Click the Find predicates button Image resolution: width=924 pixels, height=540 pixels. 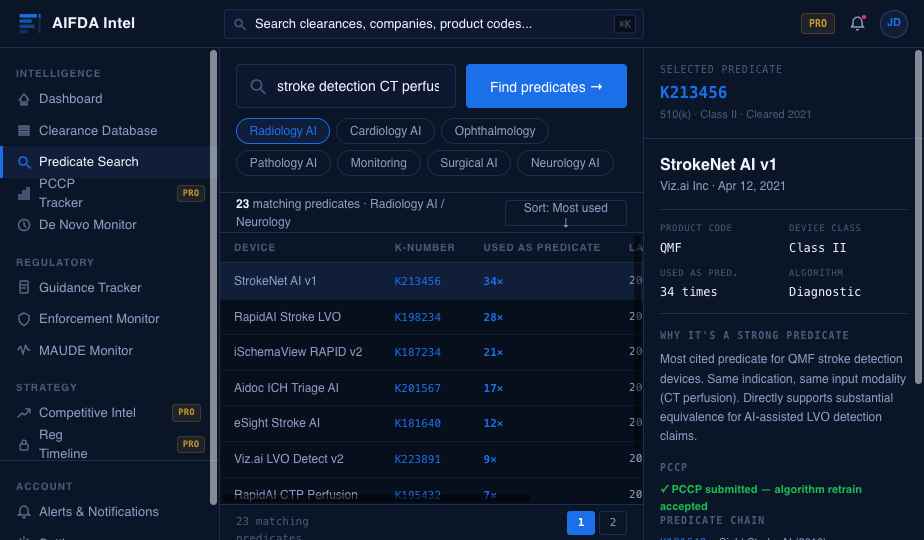pyautogui.click(x=546, y=87)
